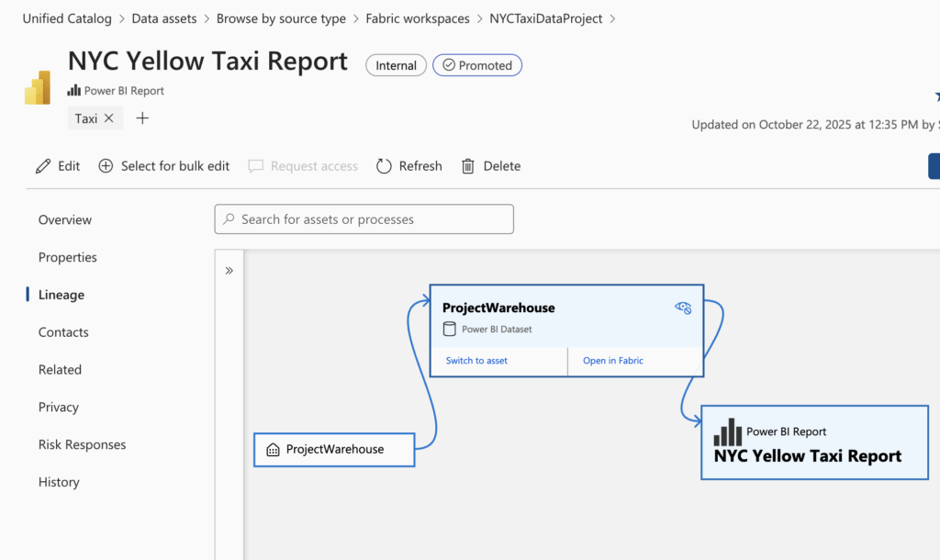This screenshot has height=560, width=940.
Task: Click the bar chart icon in report node
Action: point(727,432)
